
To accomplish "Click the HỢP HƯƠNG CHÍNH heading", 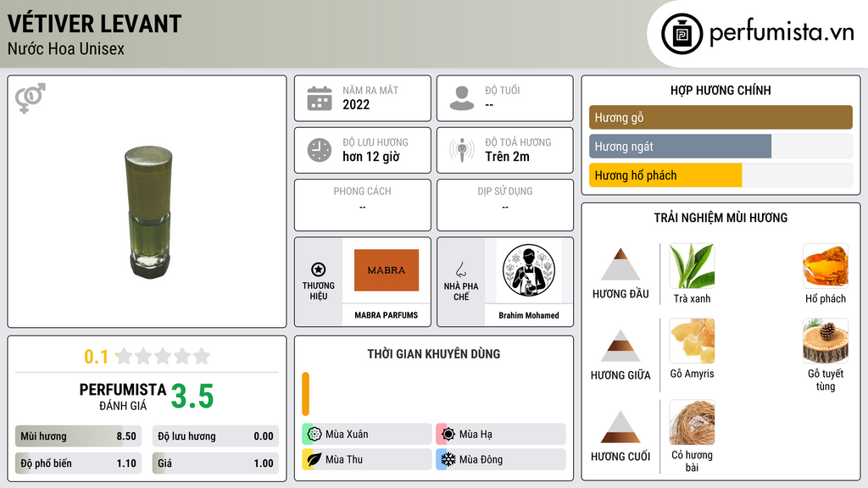I will pos(721,90).
